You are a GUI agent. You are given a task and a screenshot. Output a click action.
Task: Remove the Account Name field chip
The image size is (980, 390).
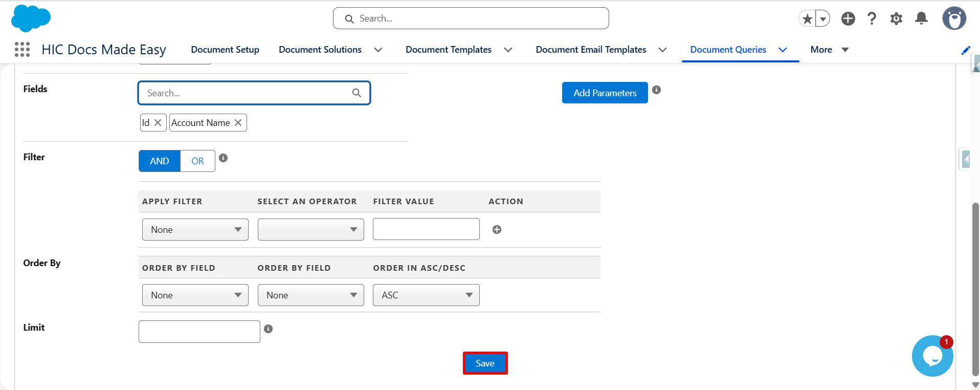(238, 123)
